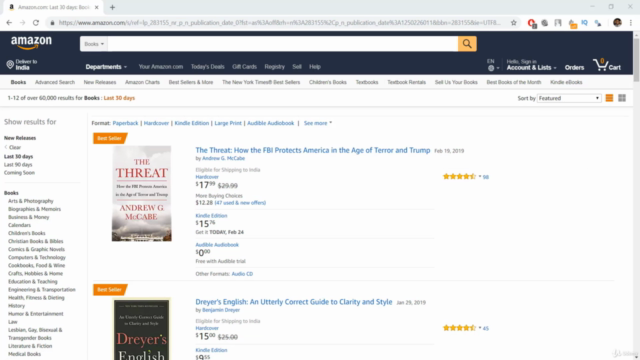Click the Deliver to India location pin
Viewport: 640px width, 360px height.
pos(10,64)
